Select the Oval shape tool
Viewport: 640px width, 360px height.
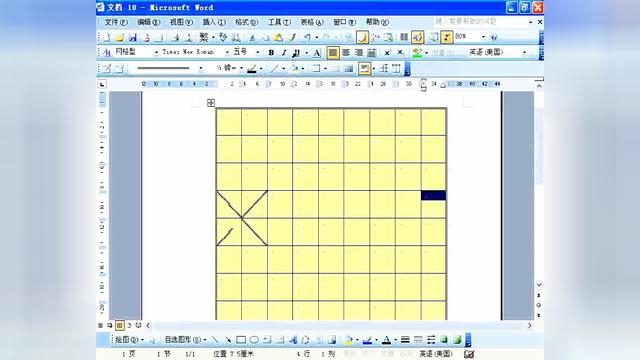coord(254,340)
